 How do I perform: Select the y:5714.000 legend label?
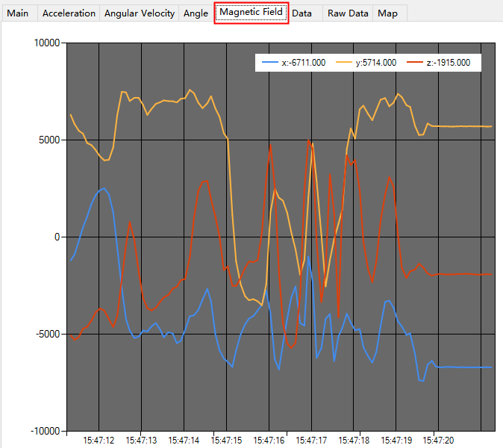point(376,62)
